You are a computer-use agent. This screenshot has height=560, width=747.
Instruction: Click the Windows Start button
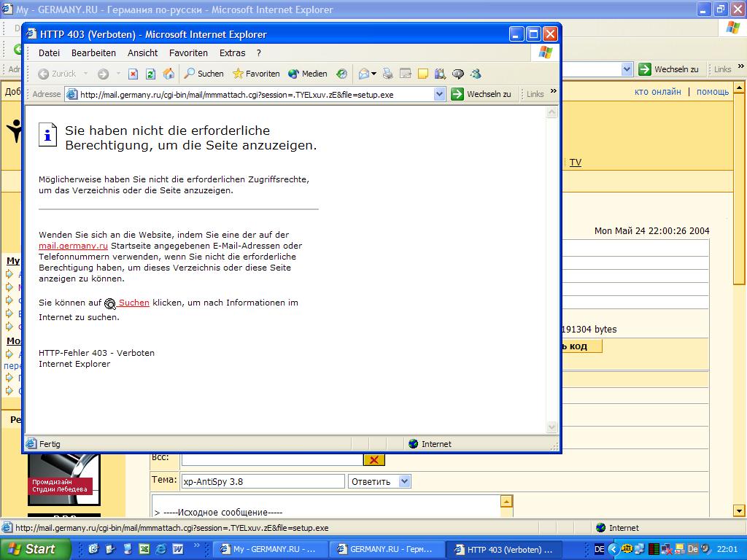point(35,549)
